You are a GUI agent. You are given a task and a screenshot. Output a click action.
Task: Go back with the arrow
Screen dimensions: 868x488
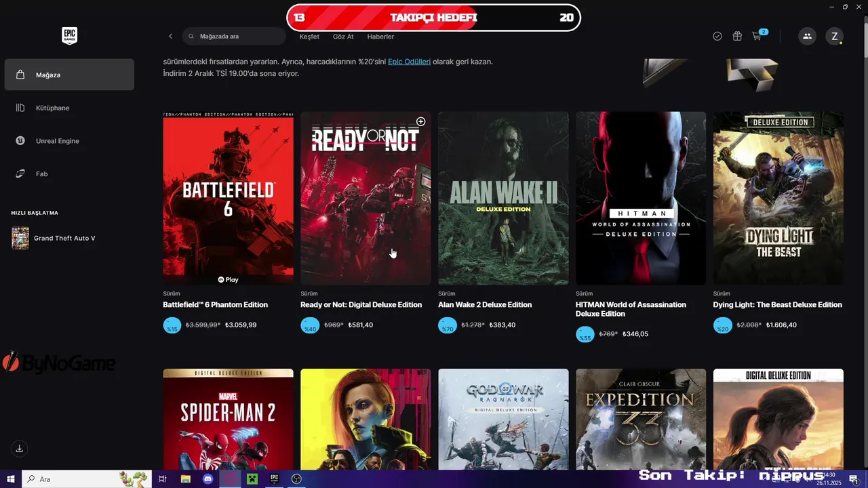tap(170, 36)
